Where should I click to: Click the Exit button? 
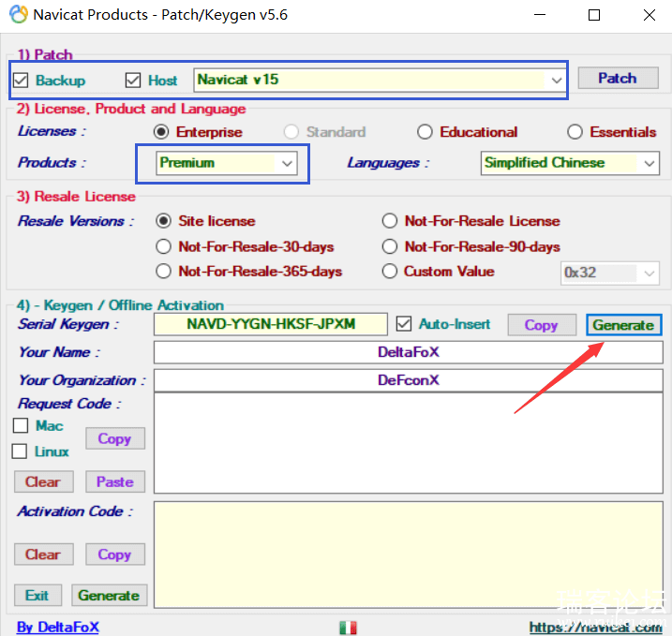coord(37,596)
